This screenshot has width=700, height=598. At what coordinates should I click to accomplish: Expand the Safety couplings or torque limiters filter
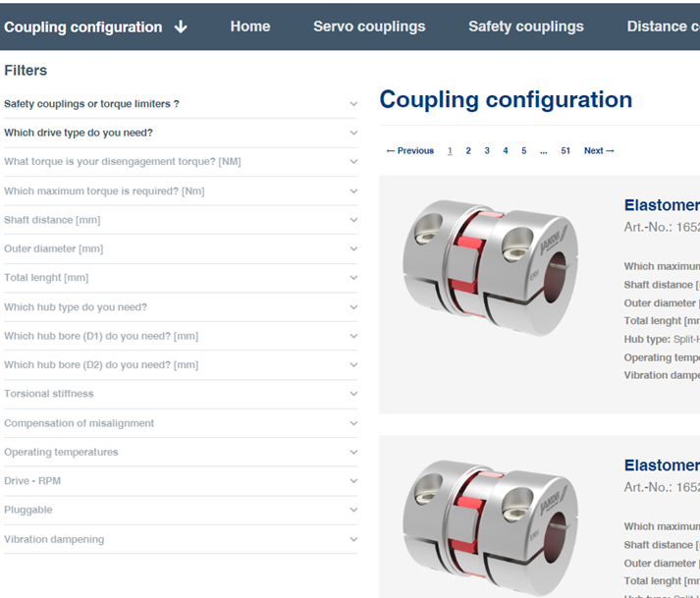pyautogui.click(x=353, y=104)
